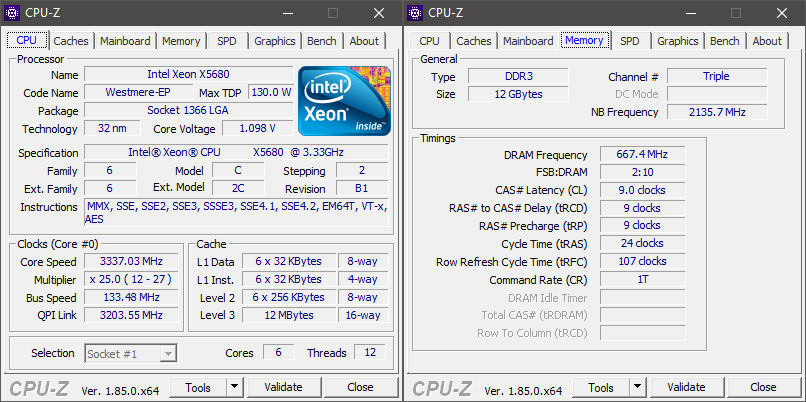The width and height of the screenshot is (806, 402).
Task: Close the right CPU-Z window via X
Action: (782, 13)
